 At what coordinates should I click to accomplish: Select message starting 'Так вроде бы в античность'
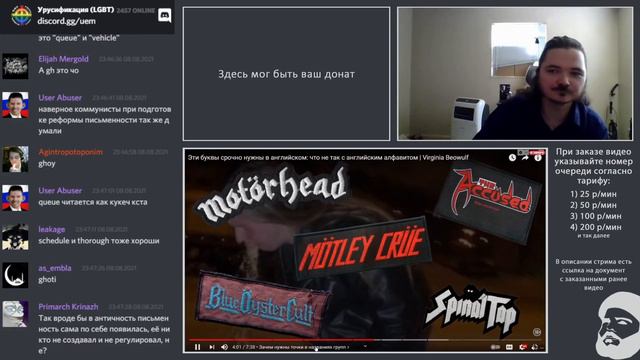pos(104,334)
